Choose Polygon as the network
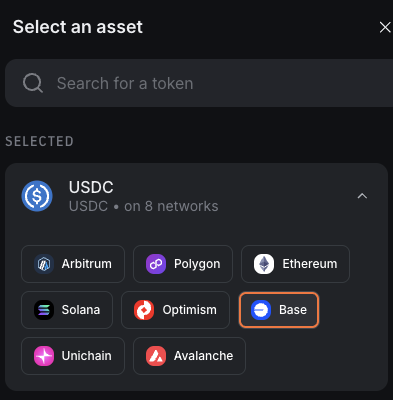Viewport: 393px width, 400px height. [x=183, y=264]
